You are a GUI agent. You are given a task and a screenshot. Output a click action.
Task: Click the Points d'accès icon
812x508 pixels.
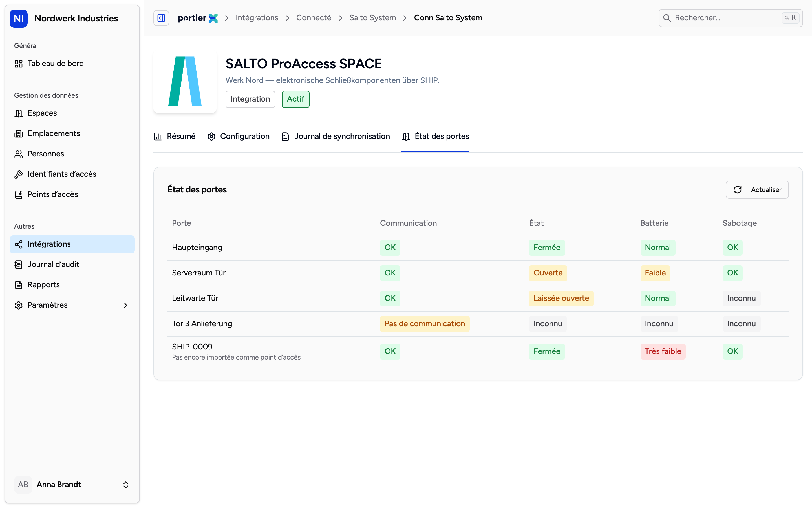click(x=18, y=194)
